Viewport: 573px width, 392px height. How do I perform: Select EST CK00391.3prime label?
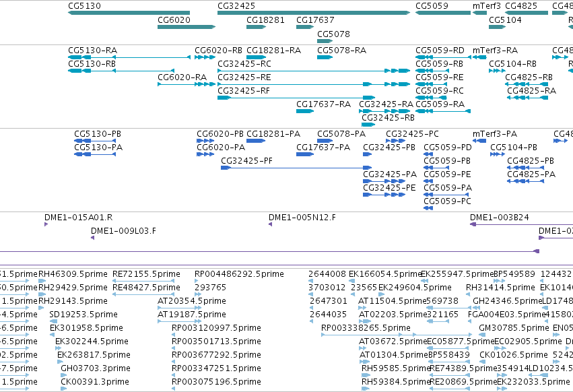click(95, 382)
